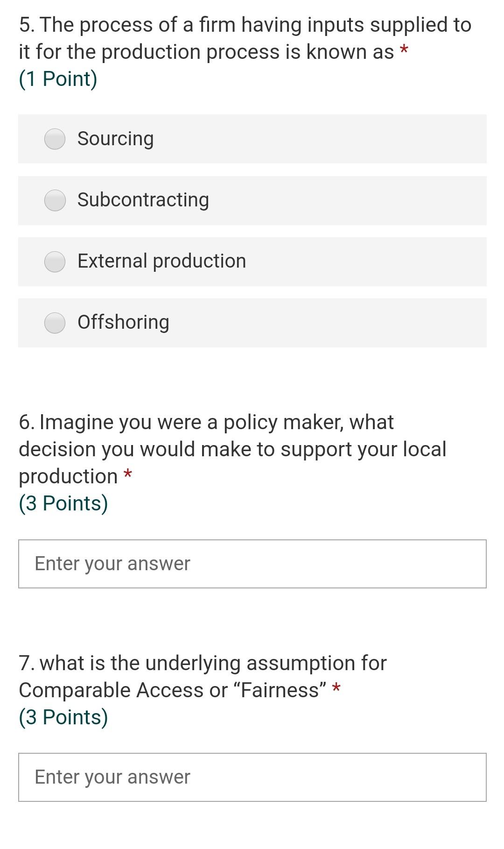This screenshot has width=504, height=849.
Task: Click the red asterisk beside question 5
Action: click(x=403, y=51)
